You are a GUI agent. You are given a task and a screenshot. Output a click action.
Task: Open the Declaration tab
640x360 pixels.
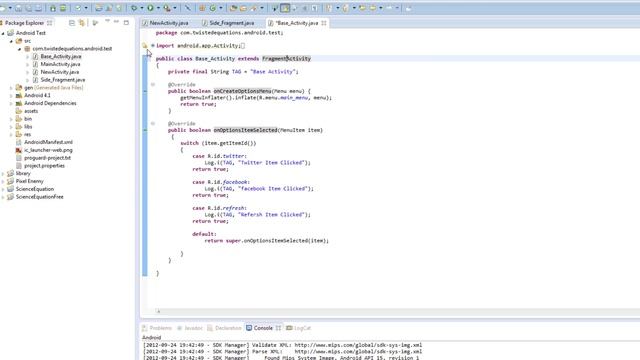[x=224, y=328]
